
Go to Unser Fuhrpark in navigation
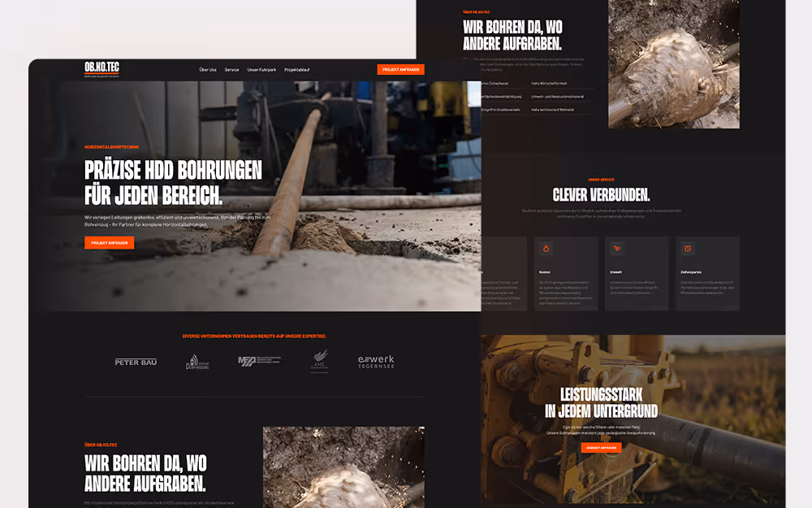[x=261, y=69]
